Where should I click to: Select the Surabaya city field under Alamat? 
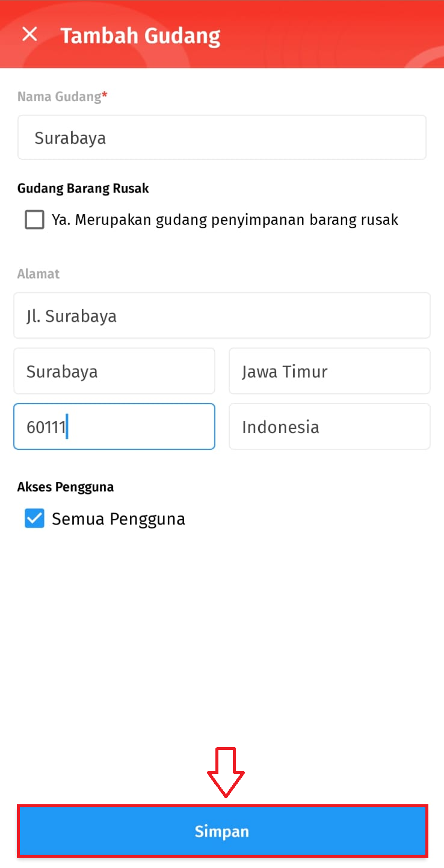114,371
